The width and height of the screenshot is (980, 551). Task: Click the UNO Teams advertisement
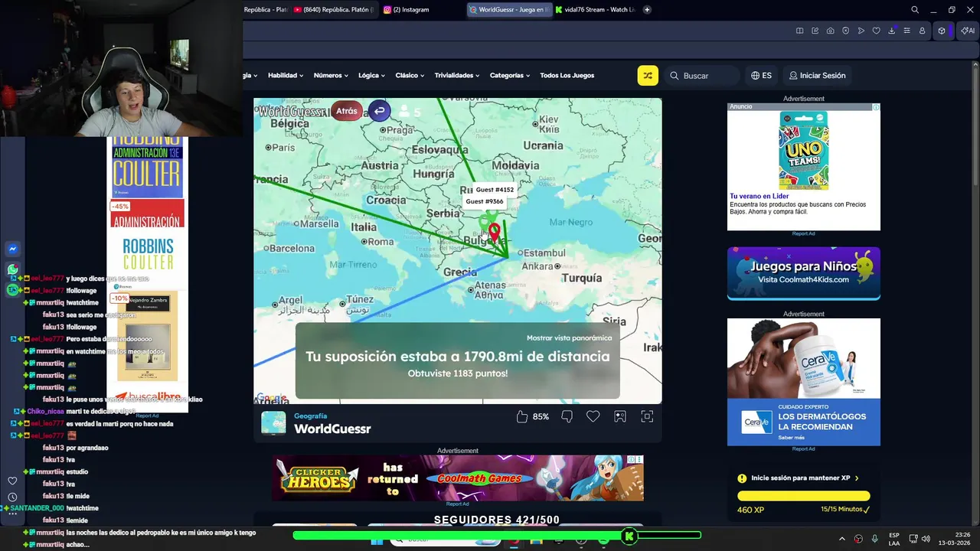click(x=803, y=167)
